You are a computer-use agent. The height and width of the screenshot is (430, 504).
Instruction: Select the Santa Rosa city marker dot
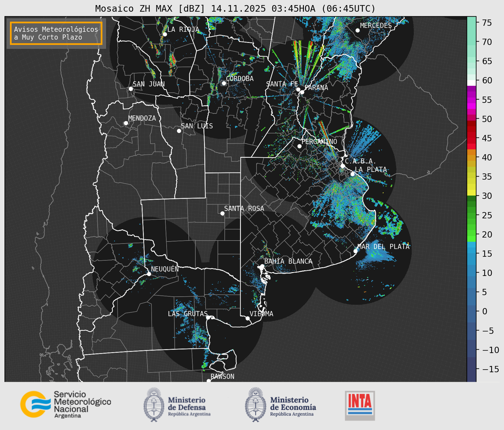tap(222, 213)
